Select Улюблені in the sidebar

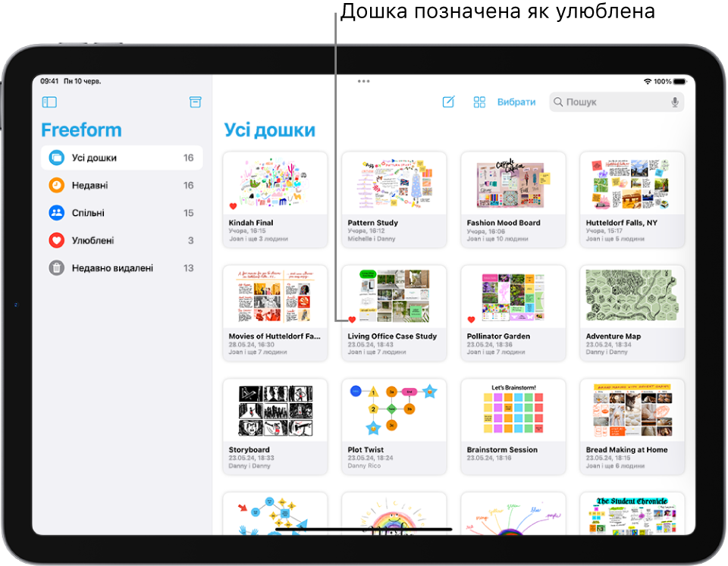(x=91, y=240)
